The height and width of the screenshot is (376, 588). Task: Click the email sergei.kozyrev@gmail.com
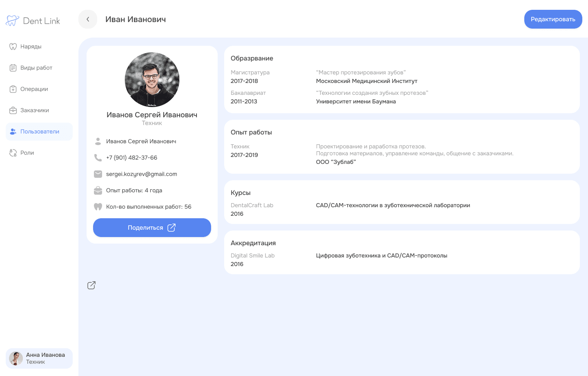click(142, 174)
